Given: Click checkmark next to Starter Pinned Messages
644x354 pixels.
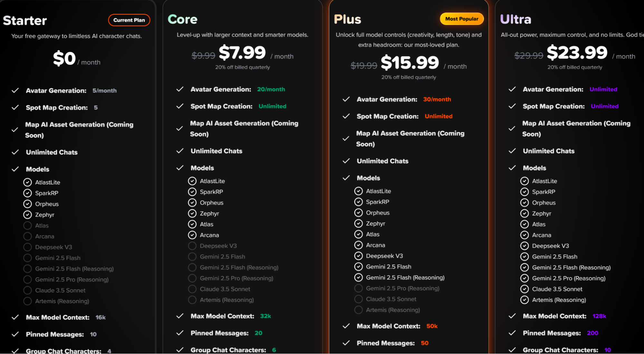Looking at the screenshot, I should [15, 334].
